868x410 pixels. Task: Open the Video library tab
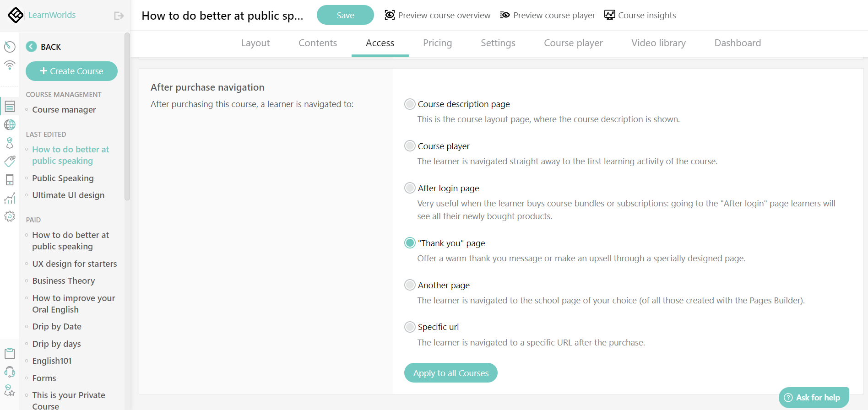click(658, 43)
